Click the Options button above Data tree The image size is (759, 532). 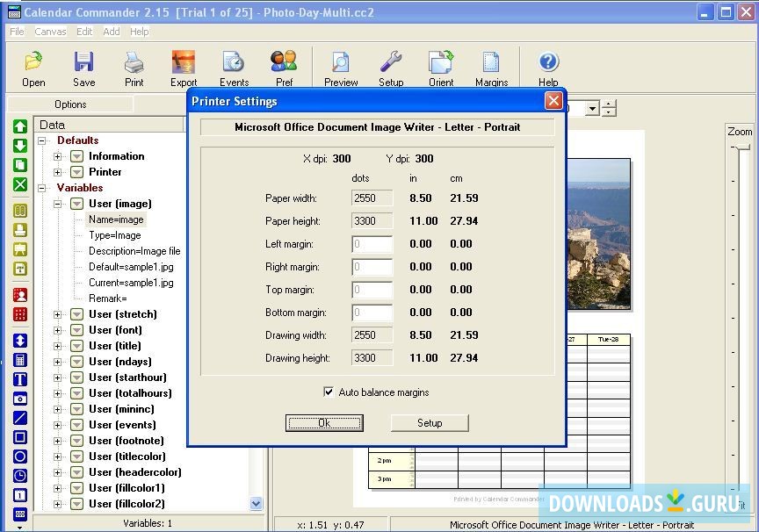(70, 104)
